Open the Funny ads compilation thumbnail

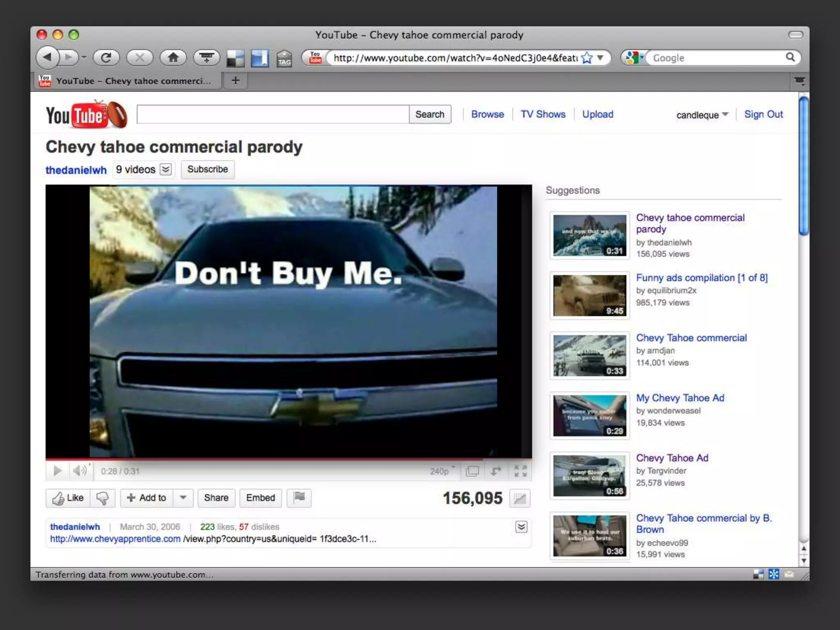point(589,295)
